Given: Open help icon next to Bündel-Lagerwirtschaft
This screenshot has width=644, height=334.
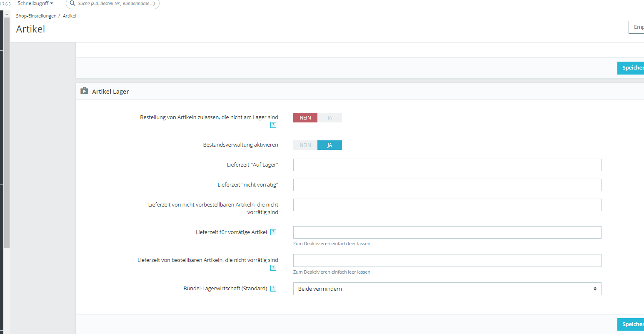Looking at the screenshot, I should pyautogui.click(x=273, y=289).
